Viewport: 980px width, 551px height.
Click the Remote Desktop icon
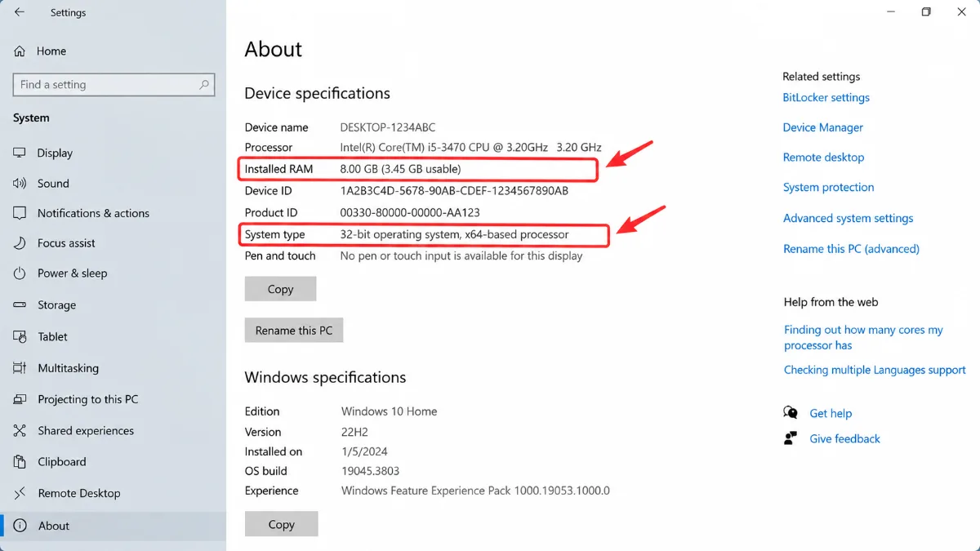(20, 493)
